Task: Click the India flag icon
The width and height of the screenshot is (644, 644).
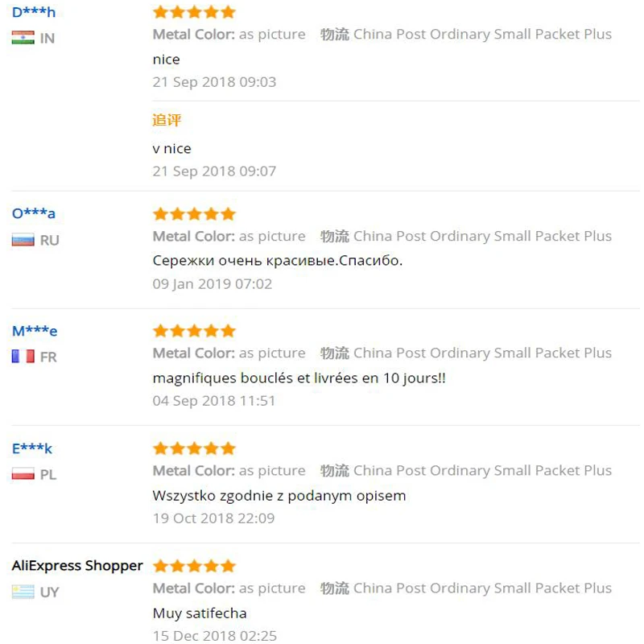Action: pyautogui.click(x=23, y=38)
